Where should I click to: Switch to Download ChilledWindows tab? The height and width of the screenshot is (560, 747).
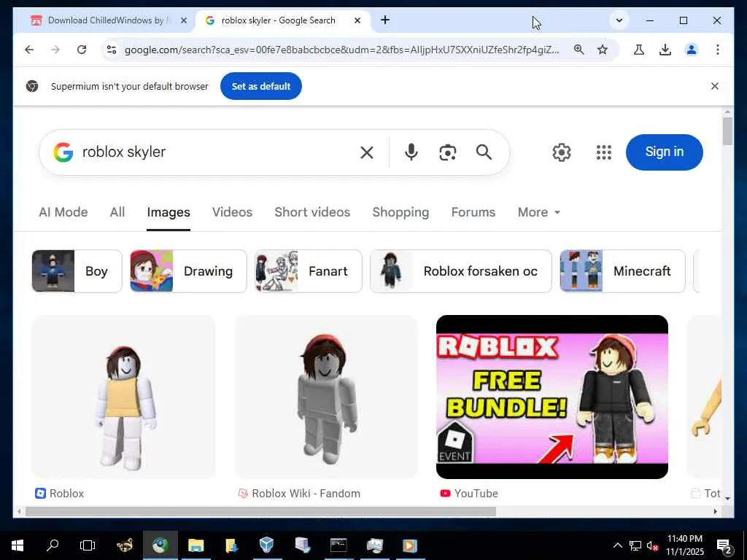coord(109,20)
